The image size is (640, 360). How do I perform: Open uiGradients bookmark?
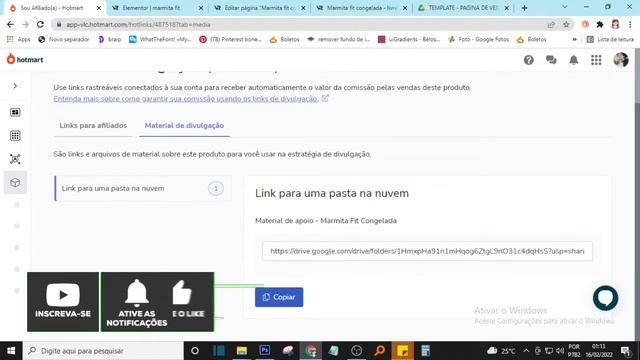coord(409,40)
